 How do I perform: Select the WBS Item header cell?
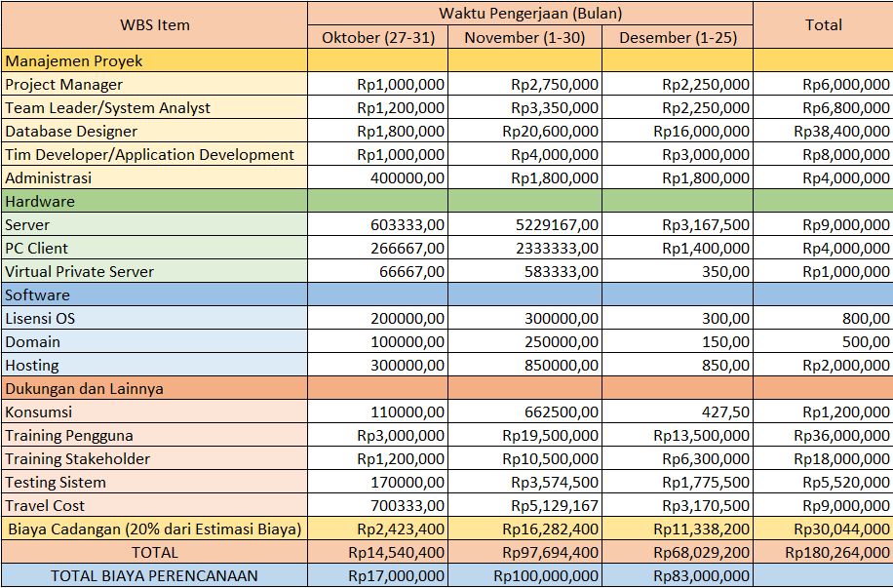(154, 25)
